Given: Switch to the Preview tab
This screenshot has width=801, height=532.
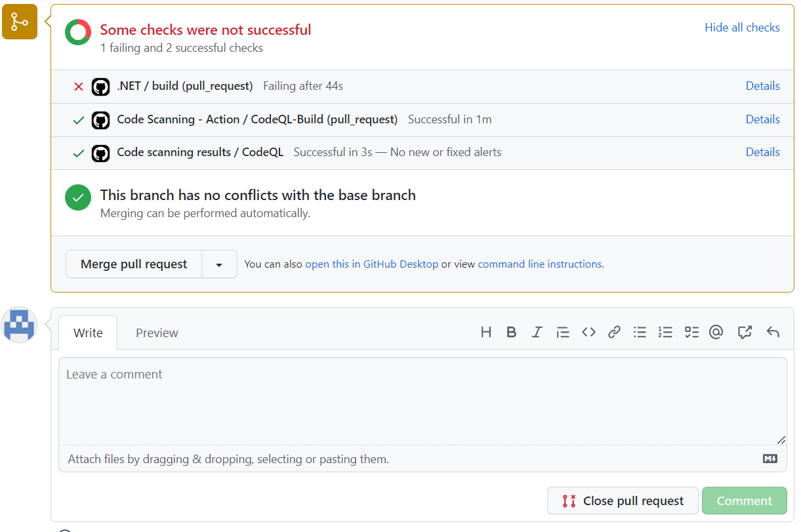Looking at the screenshot, I should click(x=157, y=333).
